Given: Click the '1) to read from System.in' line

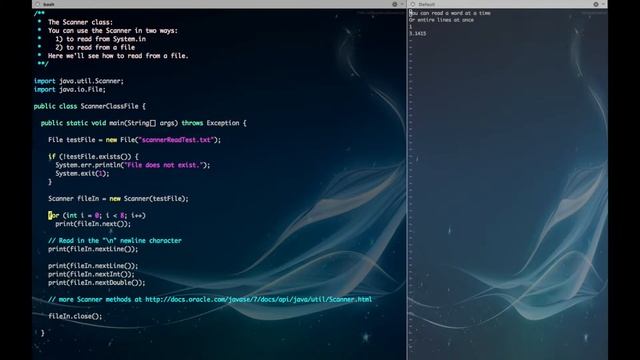Looking at the screenshot, I should point(100,39).
